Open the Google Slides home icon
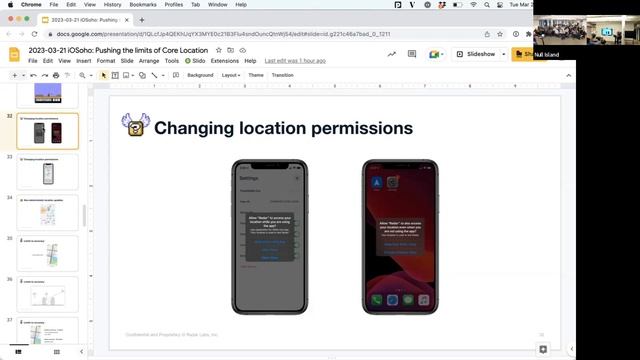 14,54
